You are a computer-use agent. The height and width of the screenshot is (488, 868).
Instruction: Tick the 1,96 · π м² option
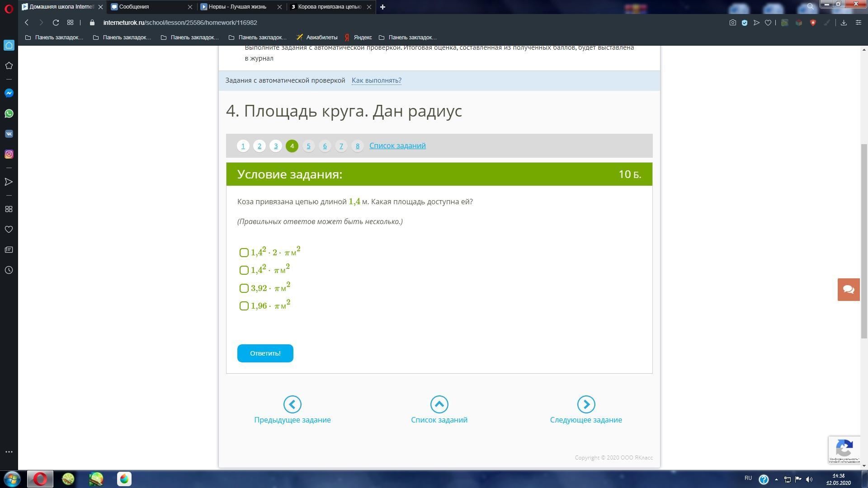(x=244, y=306)
